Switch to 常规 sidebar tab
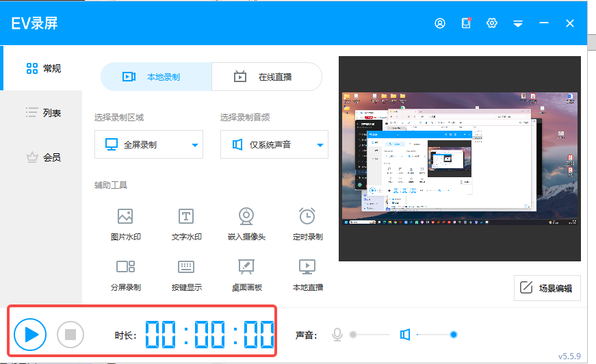This screenshot has height=364, width=596. click(42, 68)
